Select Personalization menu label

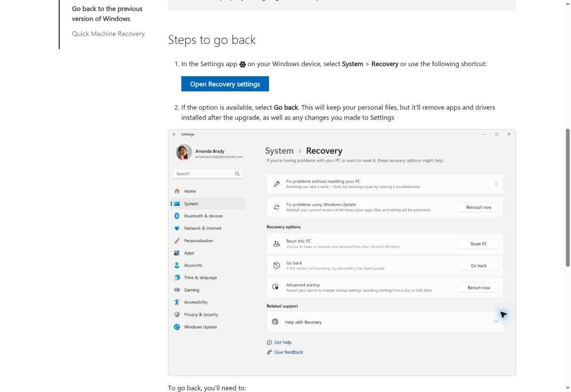coord(199,240)
